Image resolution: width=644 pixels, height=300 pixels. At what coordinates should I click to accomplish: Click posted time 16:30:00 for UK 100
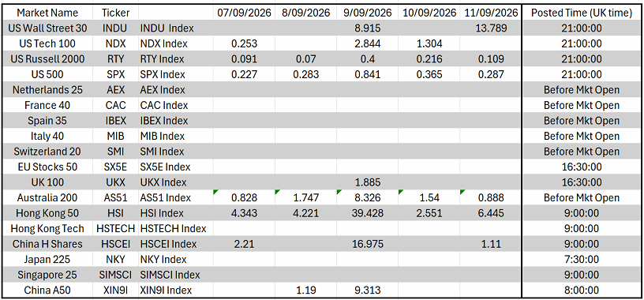coord(581,182)
